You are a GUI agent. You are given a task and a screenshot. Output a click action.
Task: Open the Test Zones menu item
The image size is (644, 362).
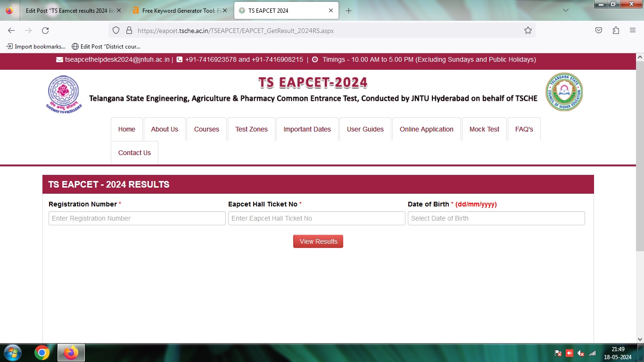[251, 129]
